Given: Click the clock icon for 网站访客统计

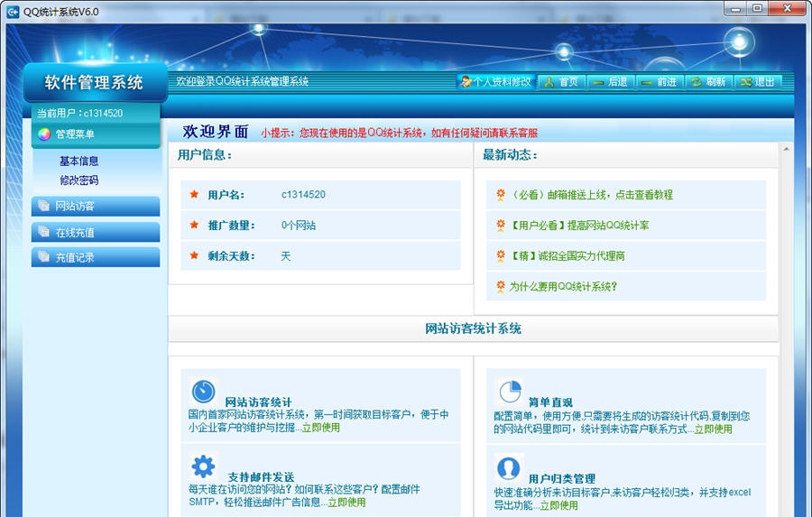Looking at the screenshot, I should 204,392.
